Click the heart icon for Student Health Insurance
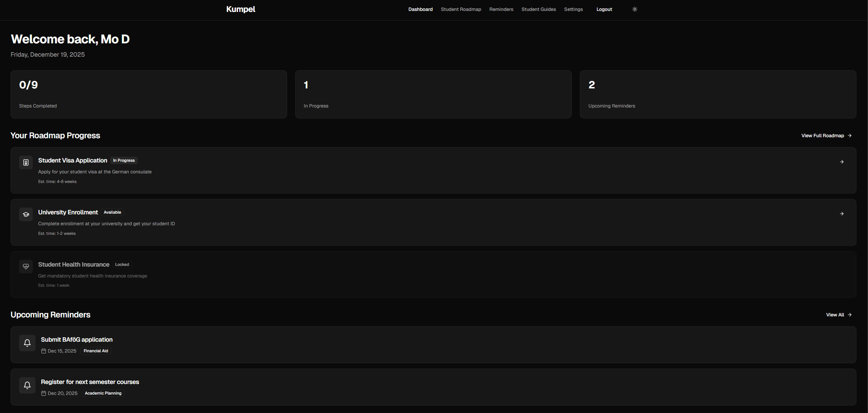This screenshot has width=868, height=413. tap(26, 267)
